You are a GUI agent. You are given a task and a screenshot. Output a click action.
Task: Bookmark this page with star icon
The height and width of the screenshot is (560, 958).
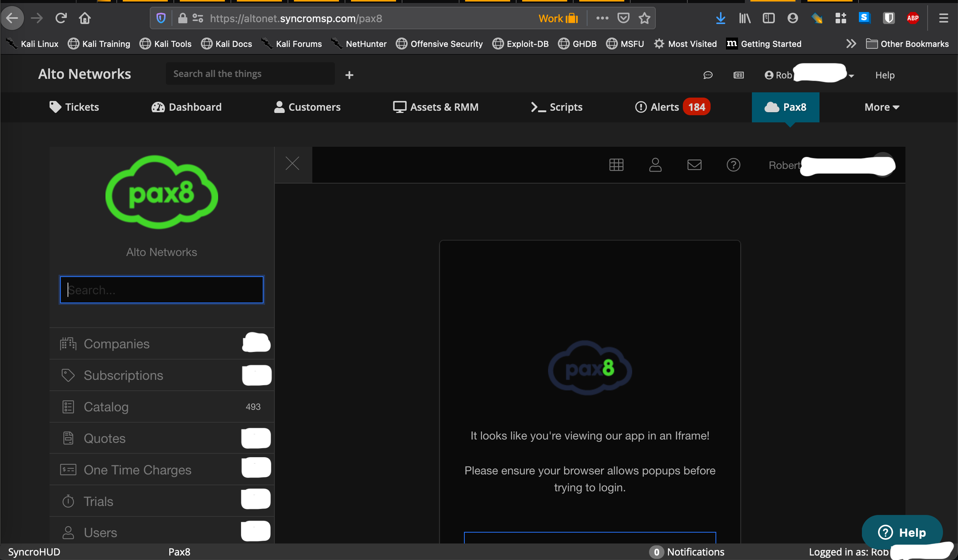(644, 18)
